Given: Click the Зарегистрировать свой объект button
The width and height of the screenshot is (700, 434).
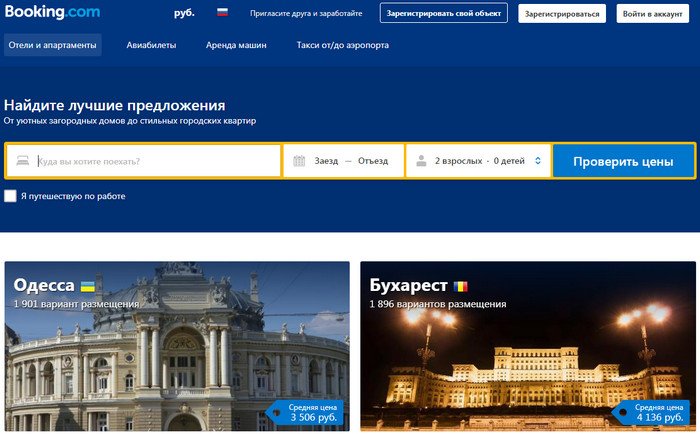Looking at the screenshot, I should click(444, 13).
